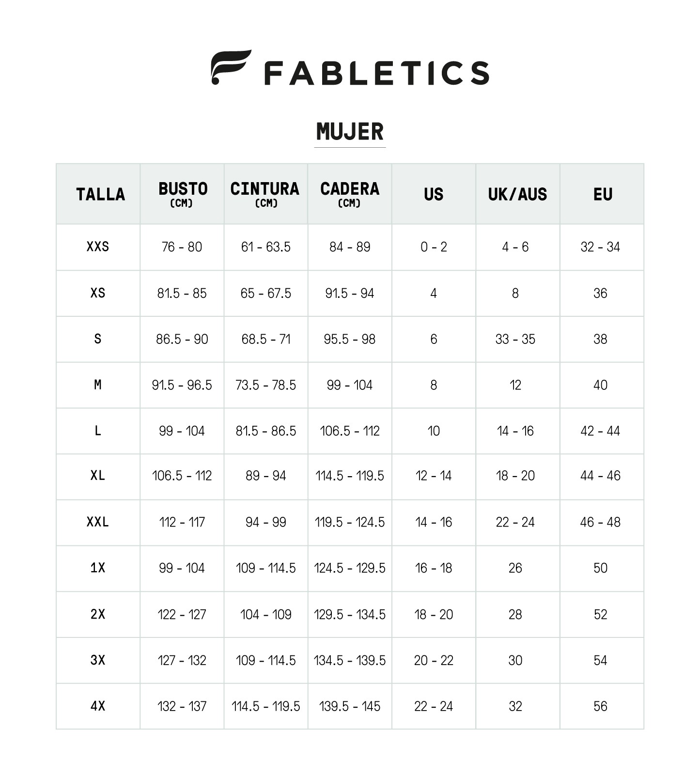Select the US column header
700x775 pixels.
(434, 194)
